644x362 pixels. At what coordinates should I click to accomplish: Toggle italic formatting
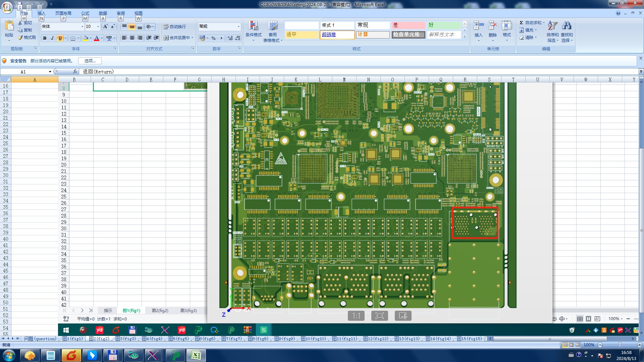pyautogui.click(x=52, y=38)
